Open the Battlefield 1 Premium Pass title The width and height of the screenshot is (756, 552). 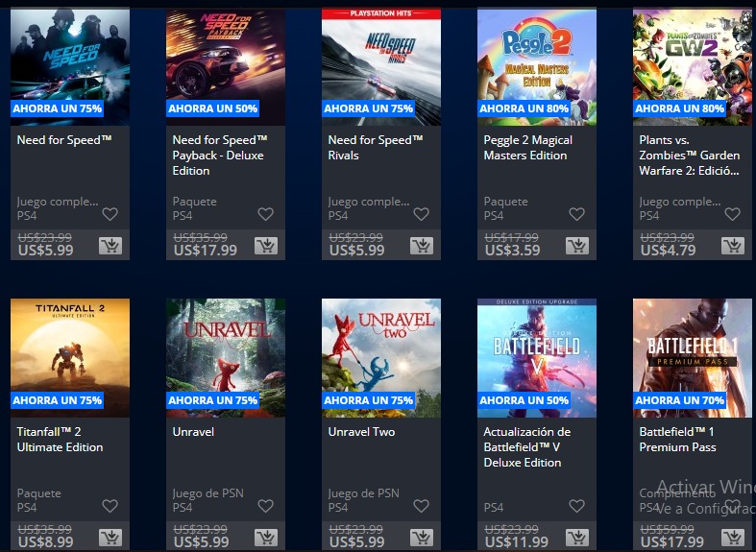coord(677,440)
